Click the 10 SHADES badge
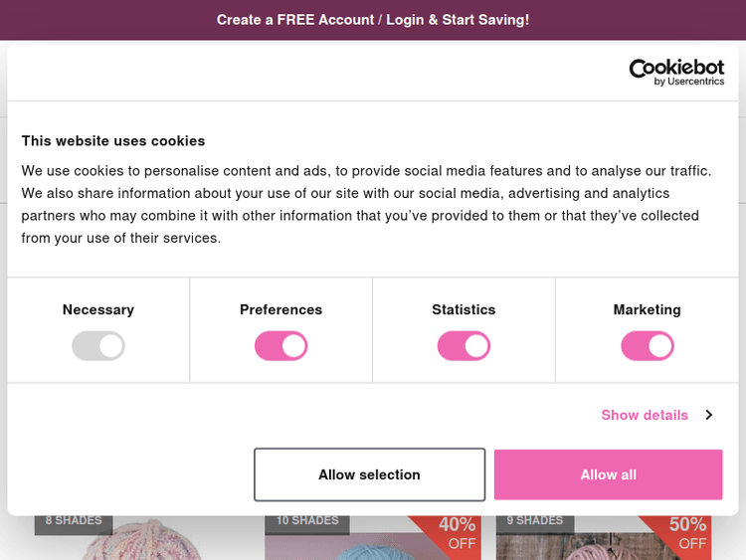The height and width of the screenshot is (560, 746). pos(307,521)
